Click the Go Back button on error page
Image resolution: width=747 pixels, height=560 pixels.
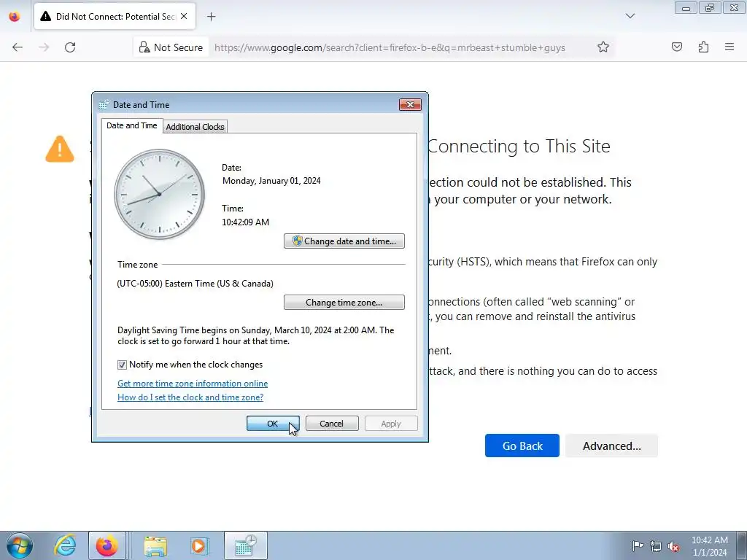(x=522, y=446)
